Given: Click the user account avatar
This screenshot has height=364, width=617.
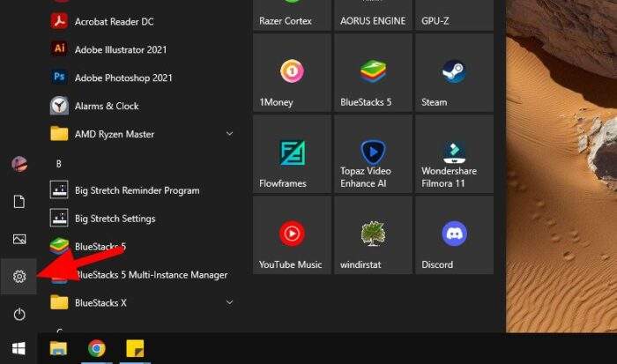Looking at the screenshot, I should pos(19,164).
